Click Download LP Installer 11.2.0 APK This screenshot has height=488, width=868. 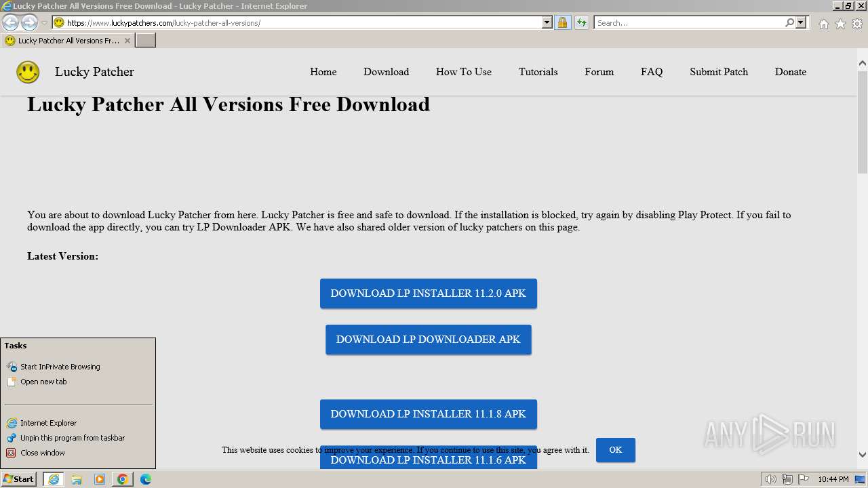pyautogui.click(x=429, y=293)
